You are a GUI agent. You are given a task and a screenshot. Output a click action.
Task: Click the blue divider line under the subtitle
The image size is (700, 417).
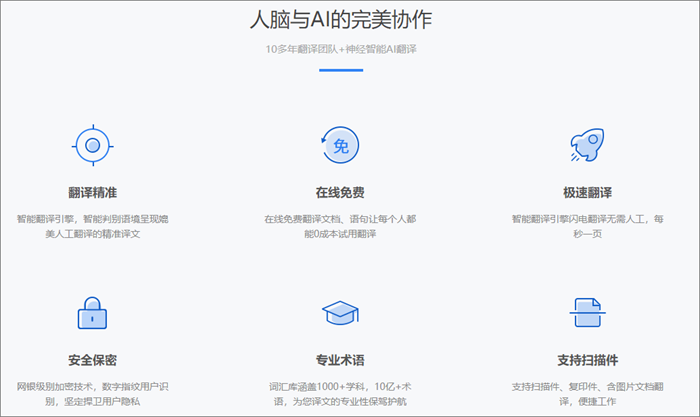[x=339, y=70]
